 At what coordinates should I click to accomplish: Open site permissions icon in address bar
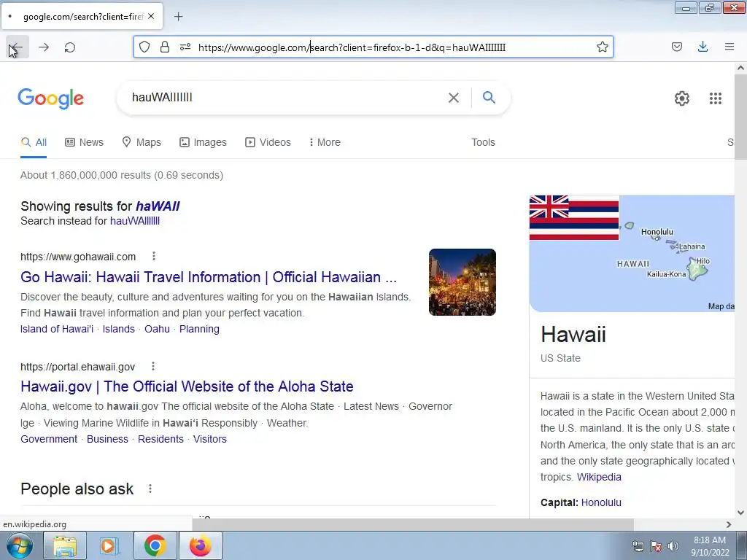(185, 47)
